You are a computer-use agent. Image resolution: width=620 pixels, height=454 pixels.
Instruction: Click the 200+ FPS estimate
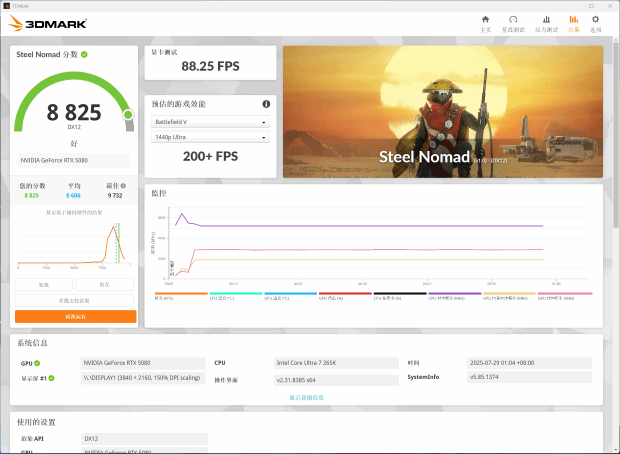click(210, 156)
